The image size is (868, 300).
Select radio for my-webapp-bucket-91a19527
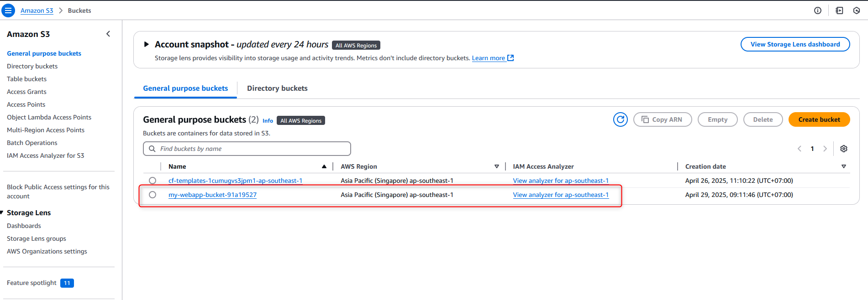click(153, 195)
